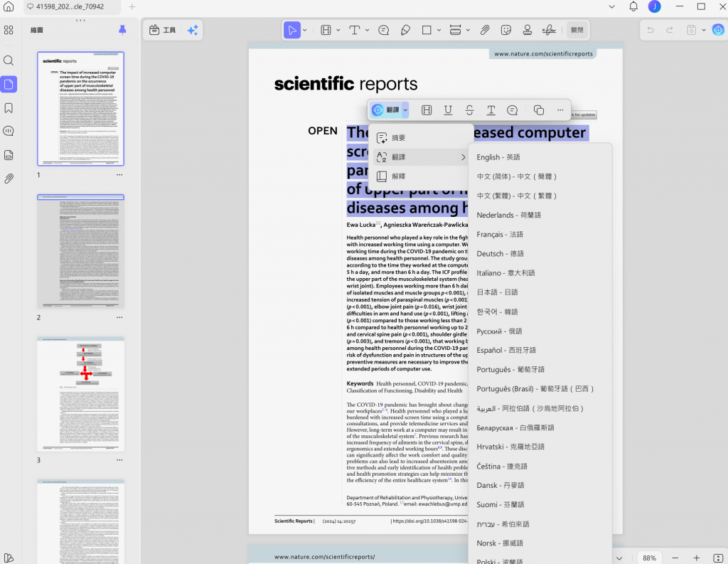Click the signature tool icon
Image resolution: width=728 pixels, height=564 pixels.
point(549,30)
